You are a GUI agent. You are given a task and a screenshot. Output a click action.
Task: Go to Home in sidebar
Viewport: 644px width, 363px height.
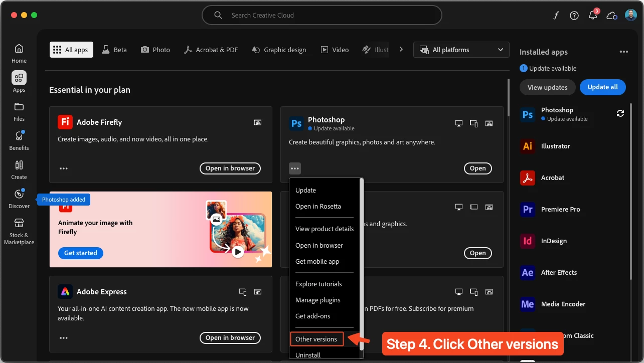tap(19, 53)
